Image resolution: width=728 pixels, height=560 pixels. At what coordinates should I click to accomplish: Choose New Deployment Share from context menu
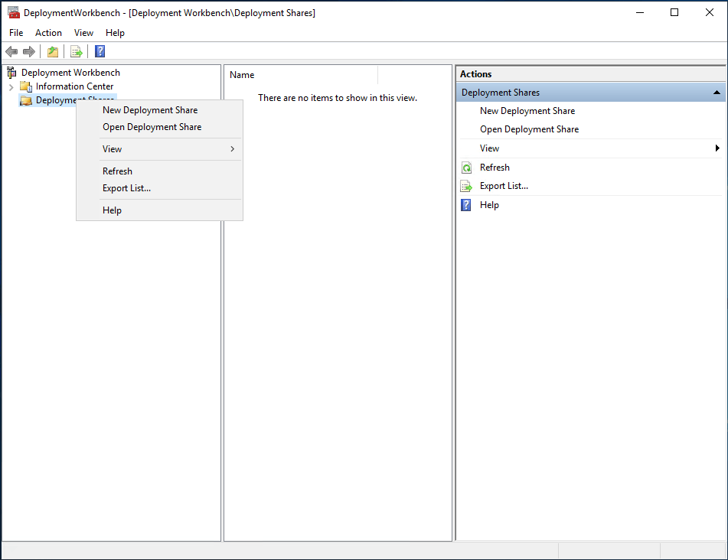pyautogui.click(x=150, y=110)
